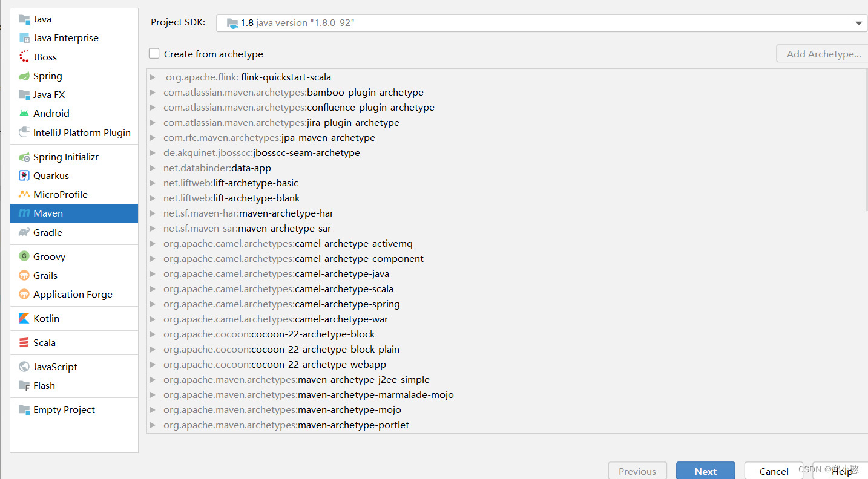Enable Create from archetype checkbox
This screenshot has height=479, width=868.
[x=154, y=54]
